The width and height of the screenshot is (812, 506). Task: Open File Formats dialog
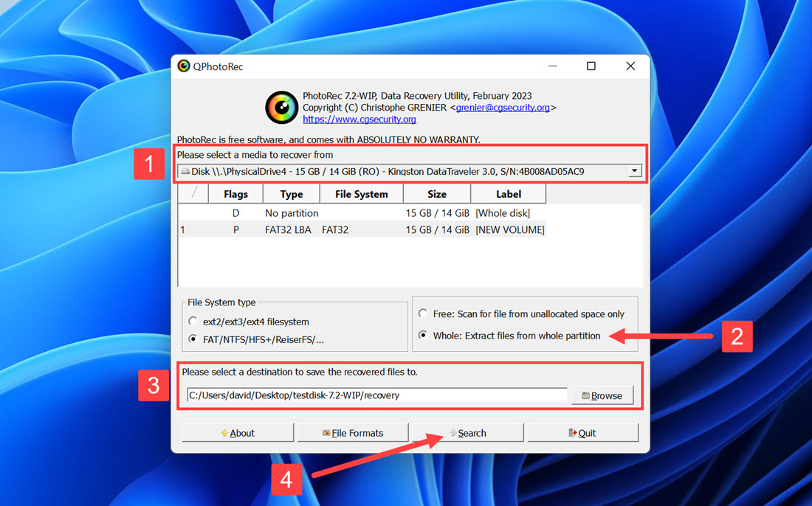pyautogui.click(x=353, y=433)
